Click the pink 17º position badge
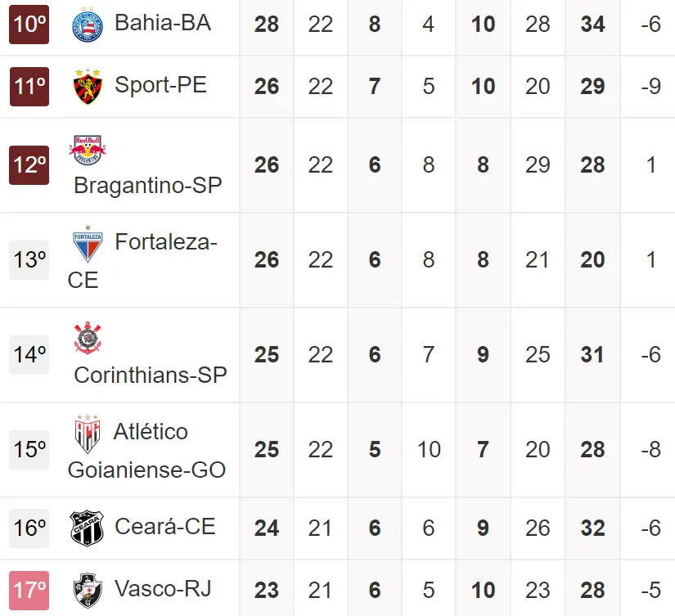 pyautogui.click(x=29, y=591)
